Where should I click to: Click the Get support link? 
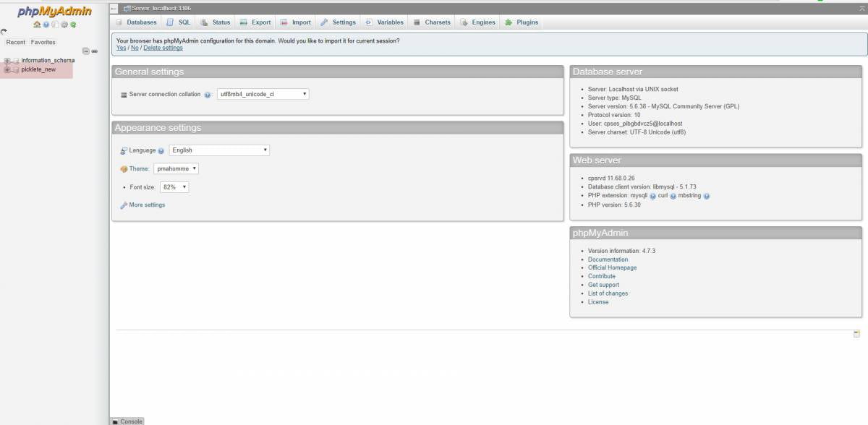[x=603, y=285]
